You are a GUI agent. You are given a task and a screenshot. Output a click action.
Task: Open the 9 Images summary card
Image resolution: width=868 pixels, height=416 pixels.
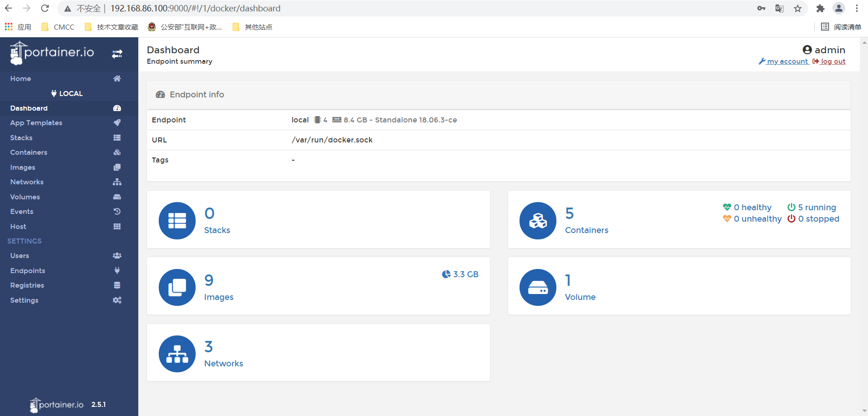tap(318, 286)
